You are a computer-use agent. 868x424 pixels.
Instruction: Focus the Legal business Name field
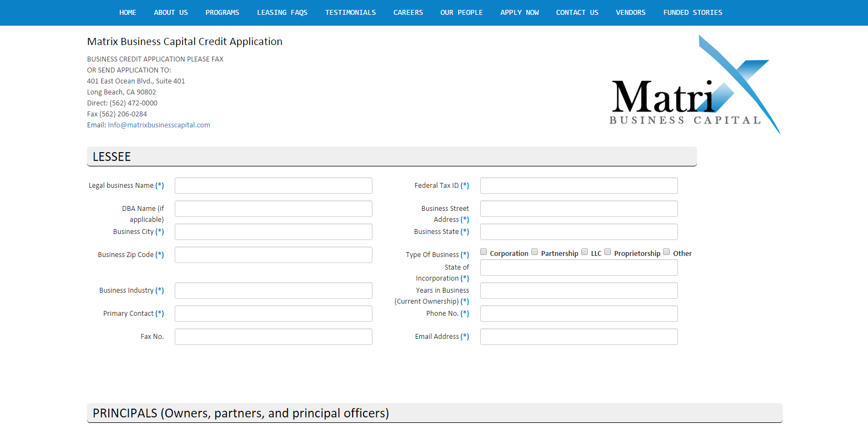click(x=274, y=186)
